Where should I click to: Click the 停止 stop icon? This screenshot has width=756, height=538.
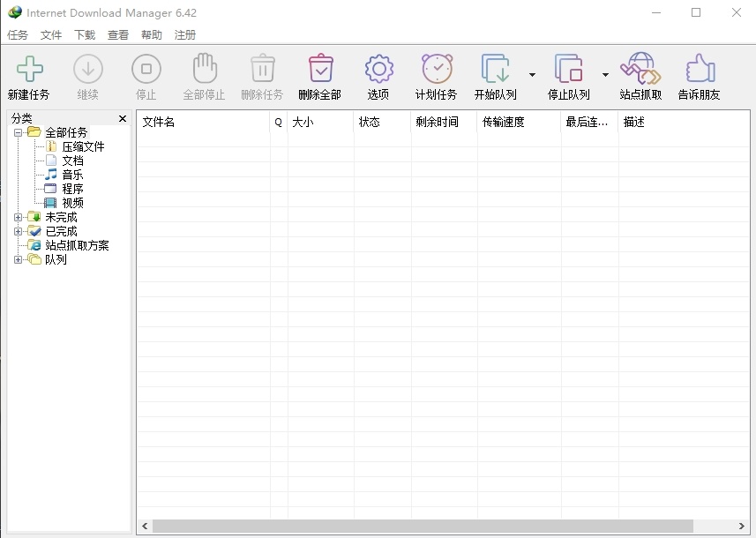tap(146, 69)
